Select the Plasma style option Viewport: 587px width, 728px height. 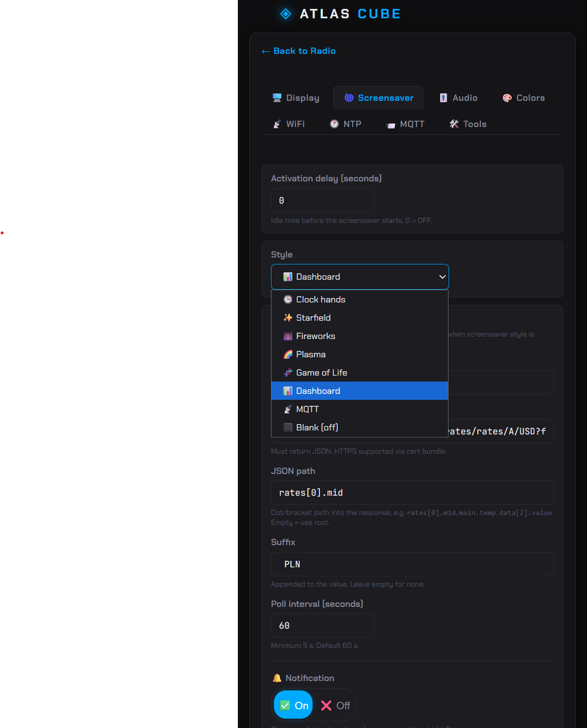(360, 354)
